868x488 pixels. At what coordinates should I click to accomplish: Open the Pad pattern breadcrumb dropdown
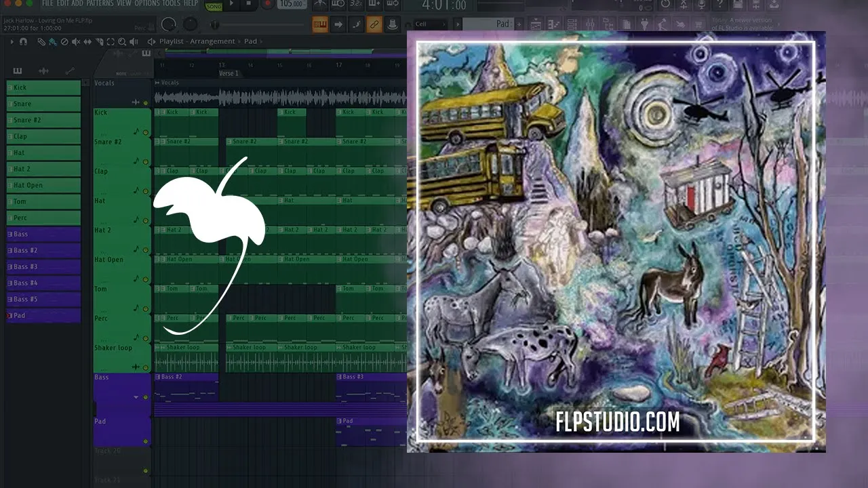click(x=250, y=41)
